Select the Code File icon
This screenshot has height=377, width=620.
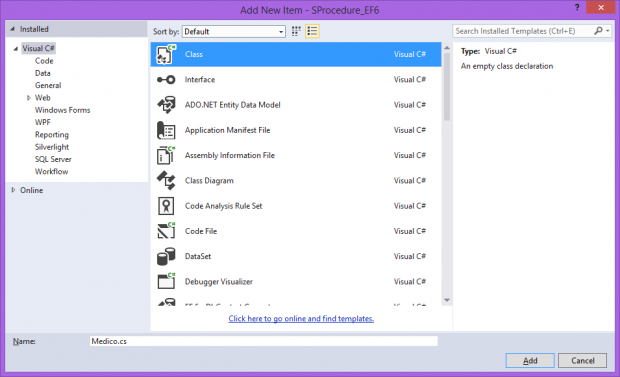coord(166,231)
